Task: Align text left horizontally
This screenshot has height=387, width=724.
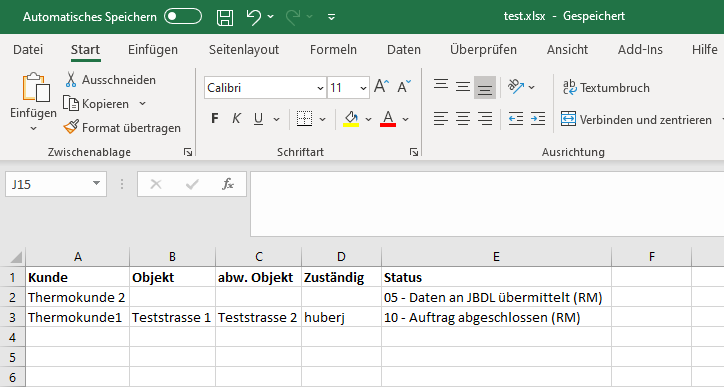Action: [440, 119]
